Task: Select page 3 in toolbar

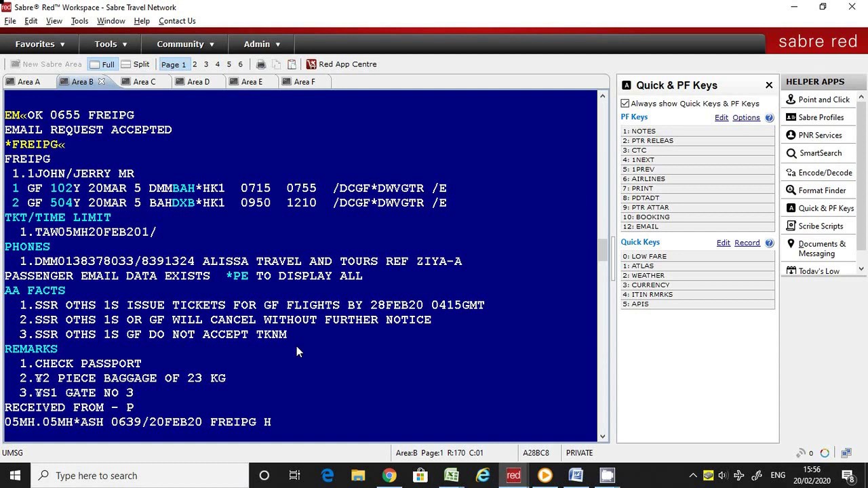Action: tap(206, 64)
